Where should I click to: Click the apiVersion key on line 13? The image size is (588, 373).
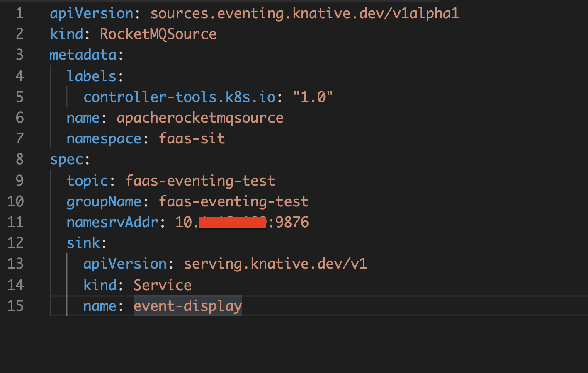pos(125,264)
